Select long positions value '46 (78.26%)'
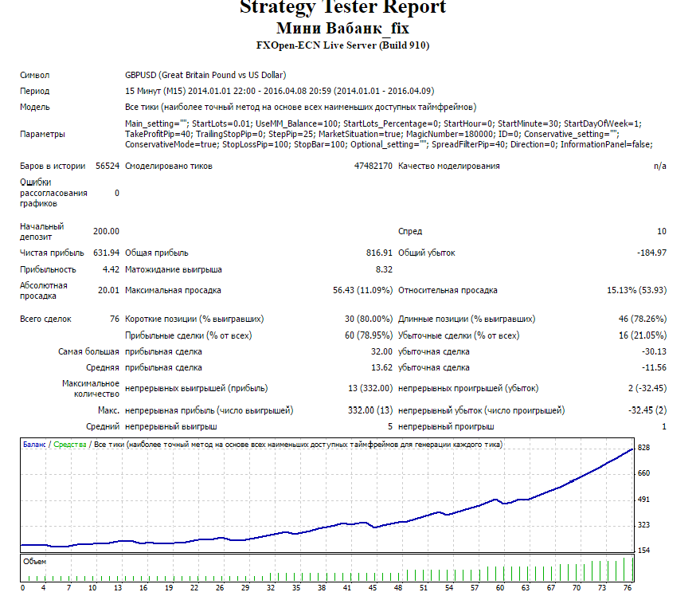 point(643,319)
